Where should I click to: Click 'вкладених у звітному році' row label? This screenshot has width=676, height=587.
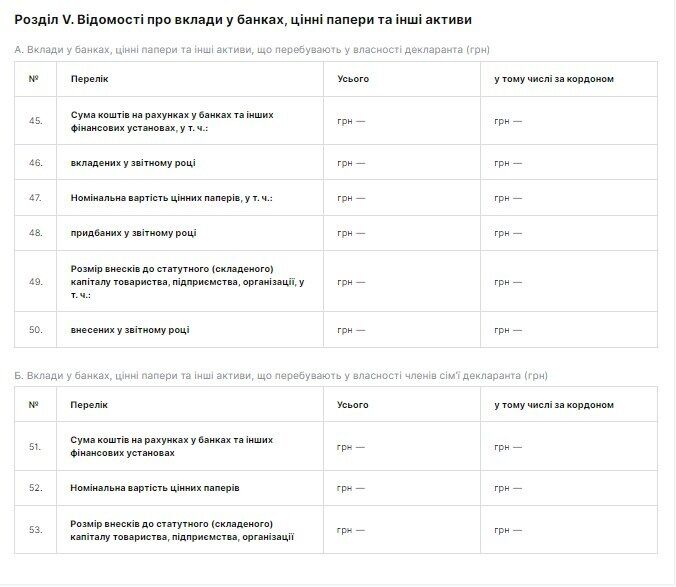click(134, 162)
